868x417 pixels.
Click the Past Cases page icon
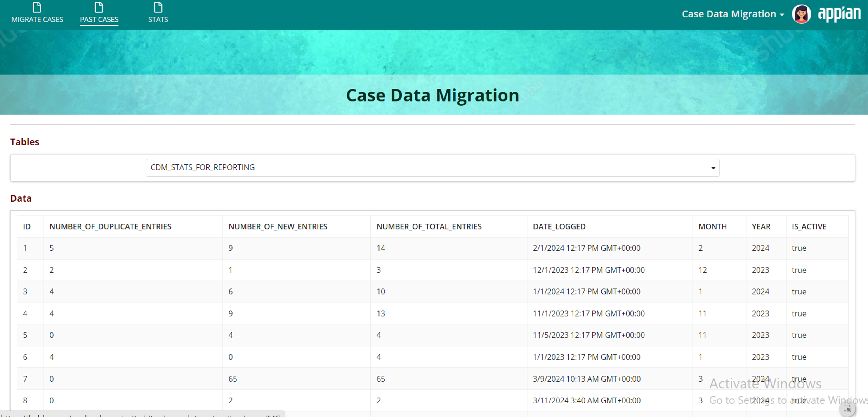click(99, 7)
